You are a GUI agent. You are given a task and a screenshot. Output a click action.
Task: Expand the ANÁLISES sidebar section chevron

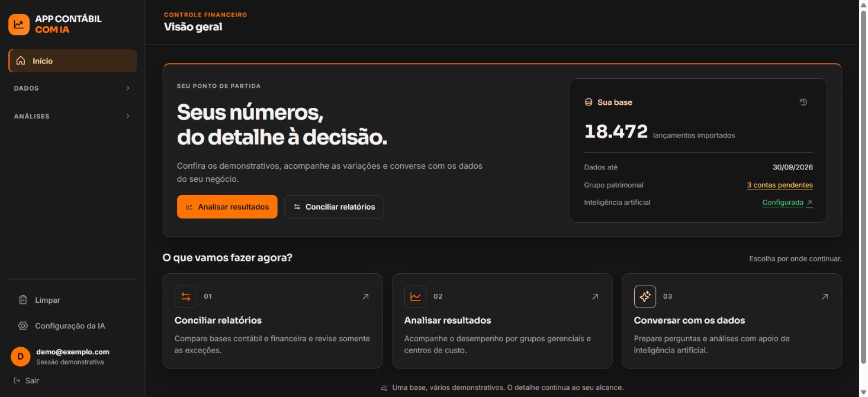pyautogui.click(x=128, y=116)
